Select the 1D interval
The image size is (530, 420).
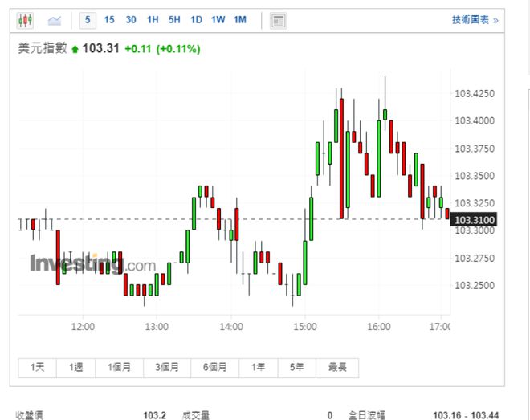coord(196,20)
